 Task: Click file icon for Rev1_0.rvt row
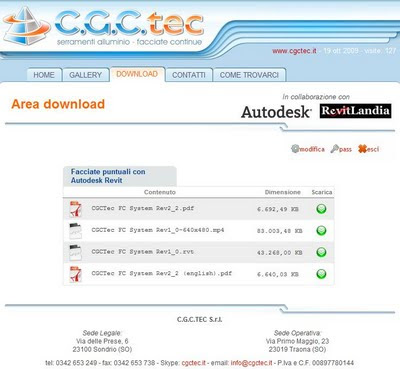75,252
